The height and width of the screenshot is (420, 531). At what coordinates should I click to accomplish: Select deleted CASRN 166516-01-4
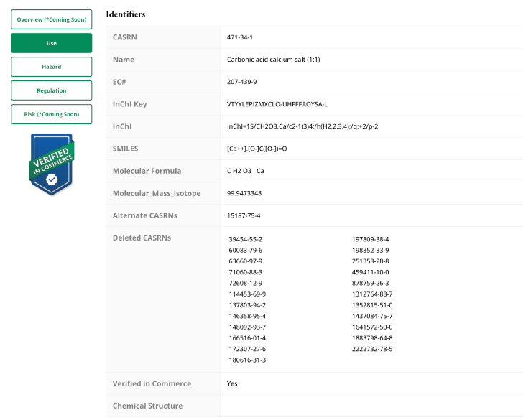point(247,338)
